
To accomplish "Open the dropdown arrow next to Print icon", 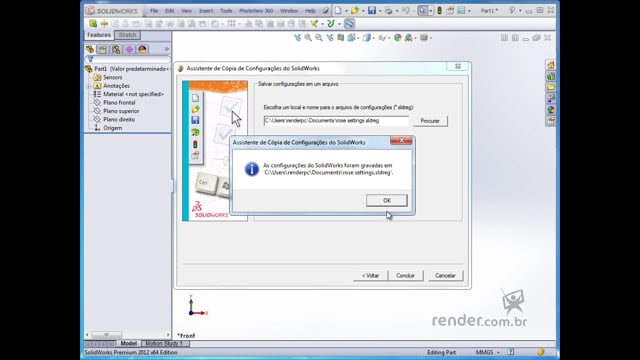I will click(x=396, y=11).
